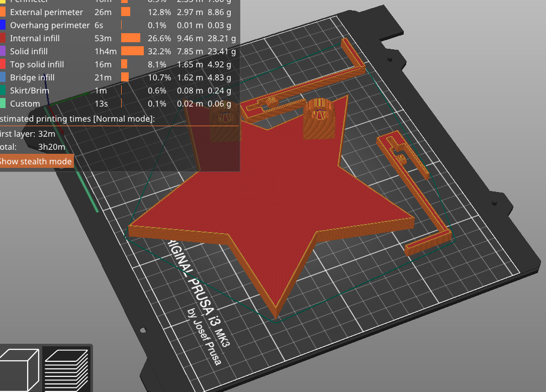Toggle Bridge infill blue color swatch
This screenshot has height=392, width=546.
(3, 77)
